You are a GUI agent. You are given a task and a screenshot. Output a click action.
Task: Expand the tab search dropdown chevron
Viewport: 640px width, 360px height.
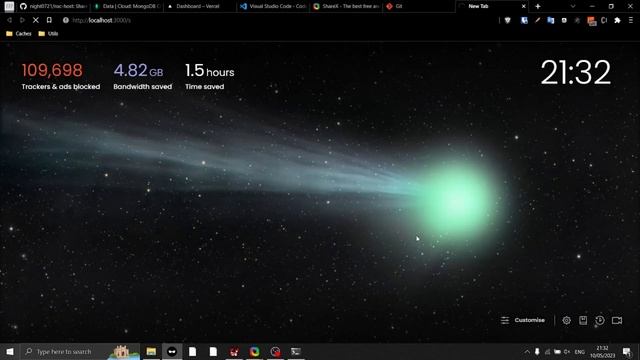point(573,6)
